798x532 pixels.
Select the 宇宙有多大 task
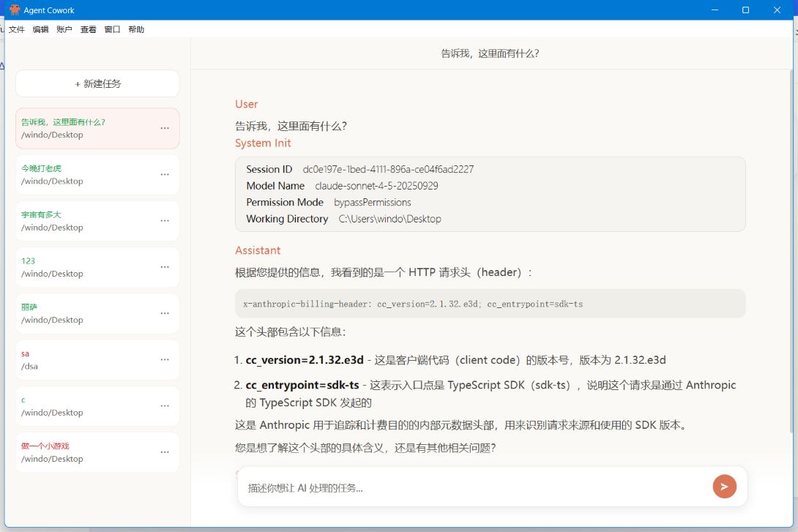(x=97, y=221)
